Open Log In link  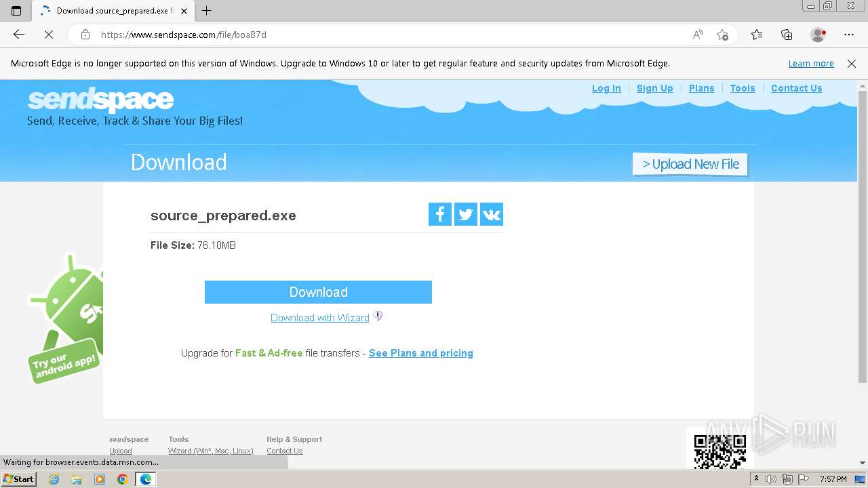606,88
